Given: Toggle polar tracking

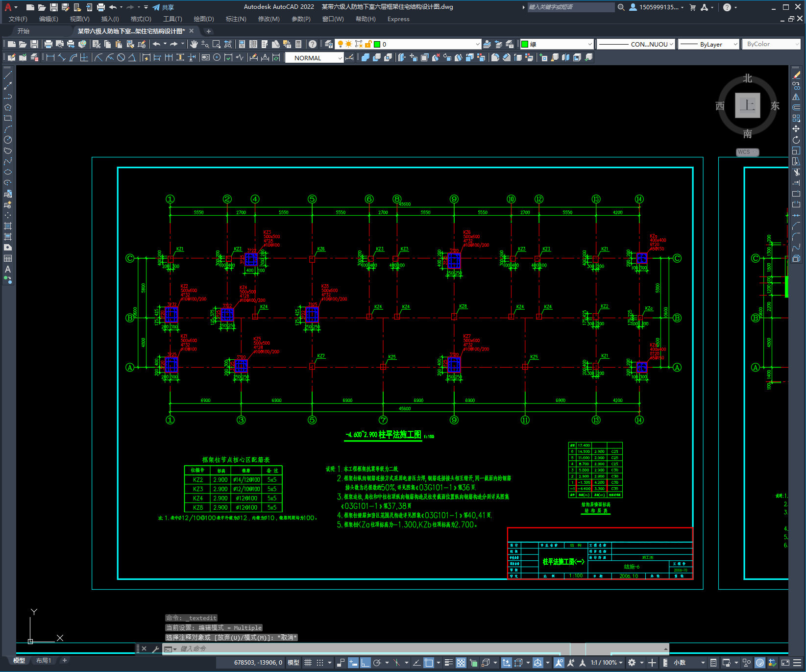Looking at the screenshot, I should 377,662.
